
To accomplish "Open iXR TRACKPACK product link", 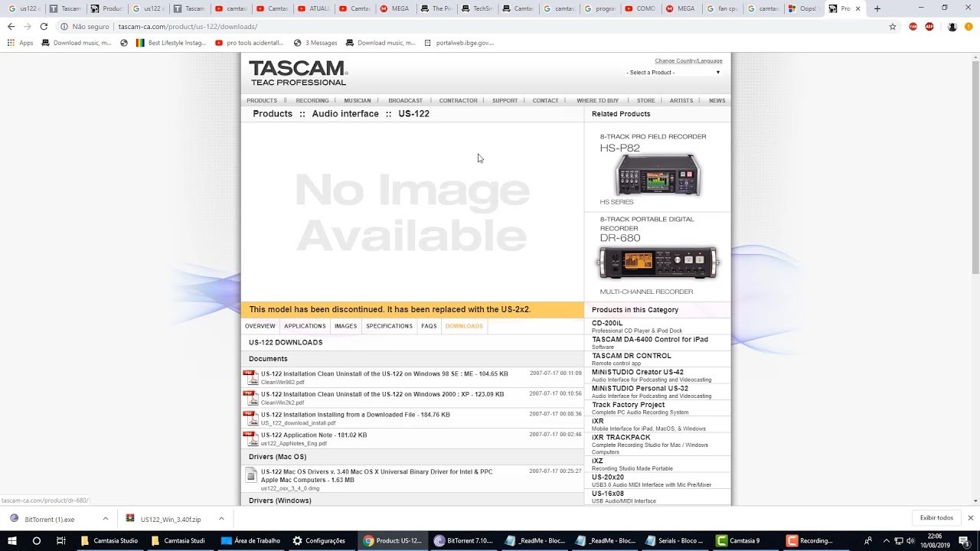I will 621,437.
